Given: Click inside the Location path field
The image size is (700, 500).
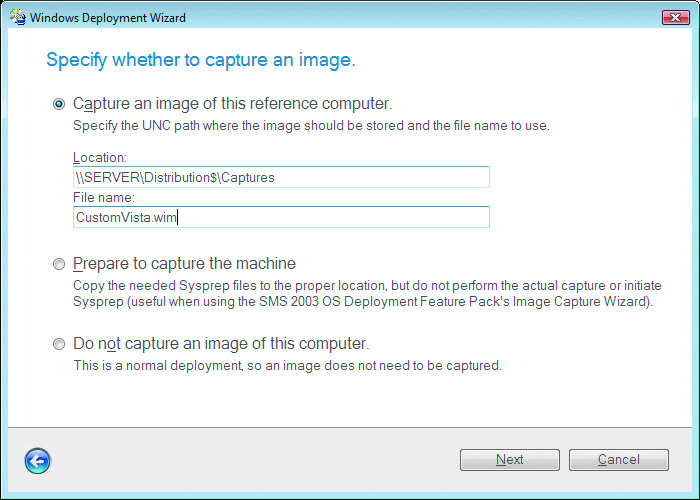Looking at the screenshot, I should tap(281, 177).
